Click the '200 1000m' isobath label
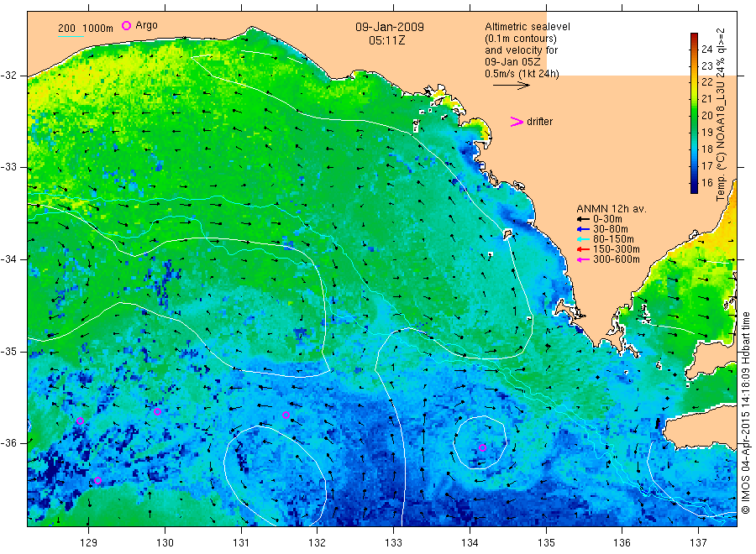Viewport: 756px width, 554px height. click(x=86, y=29)
